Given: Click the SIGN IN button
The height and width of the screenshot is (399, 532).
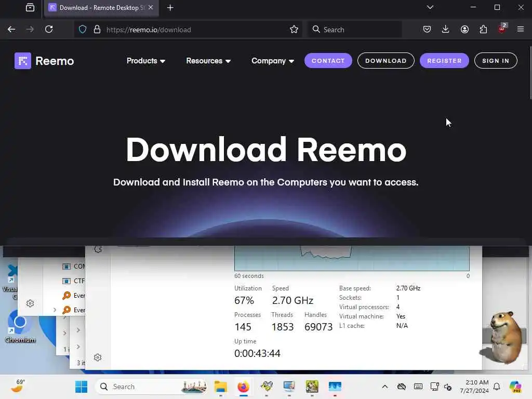Looking at the screenshot, I should tap(496, 61).
